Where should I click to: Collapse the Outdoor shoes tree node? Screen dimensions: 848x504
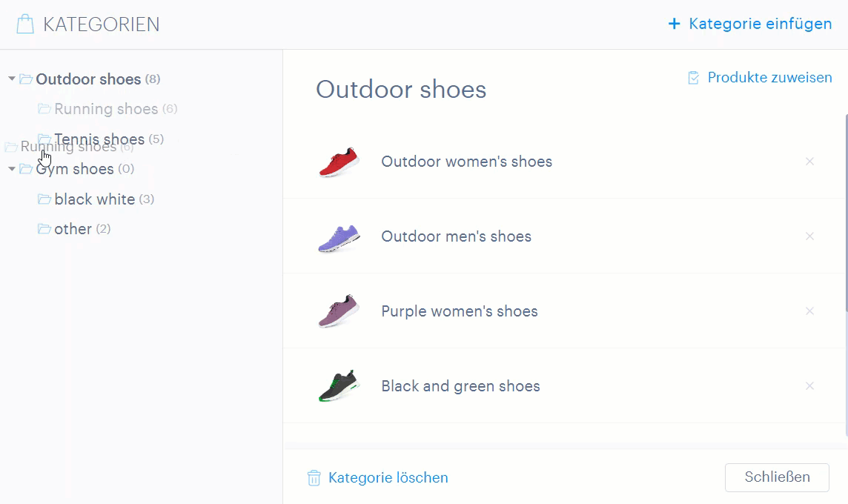(12, 79)
